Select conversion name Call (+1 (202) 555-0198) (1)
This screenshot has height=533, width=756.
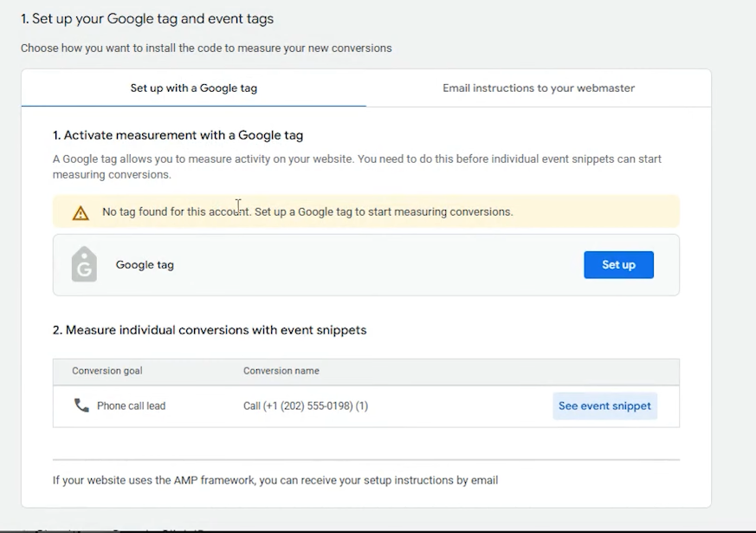(x=306, y=406)
